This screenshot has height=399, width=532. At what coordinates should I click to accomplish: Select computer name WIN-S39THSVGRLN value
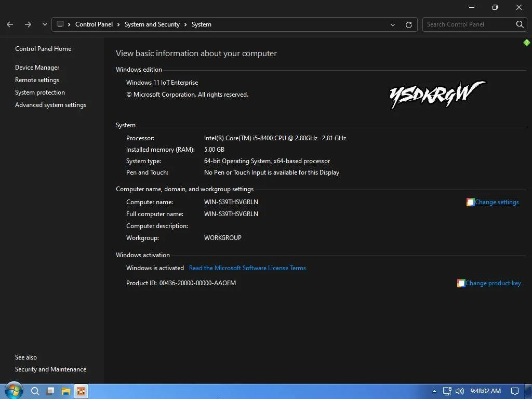pos(231,202)
